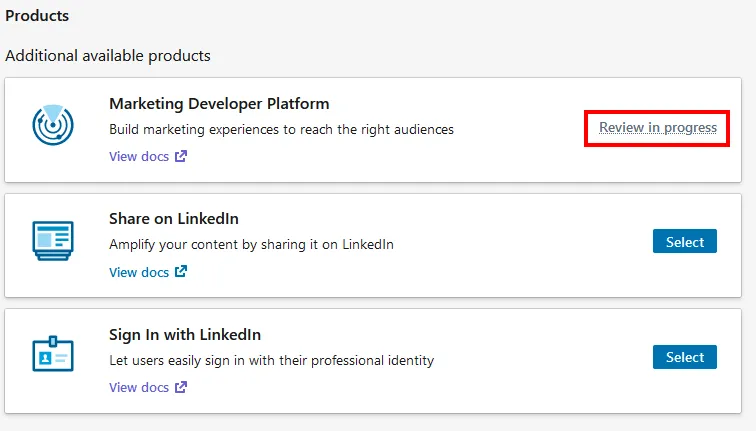Open View docs for Marketing Developer Platform

click(138, 157)
